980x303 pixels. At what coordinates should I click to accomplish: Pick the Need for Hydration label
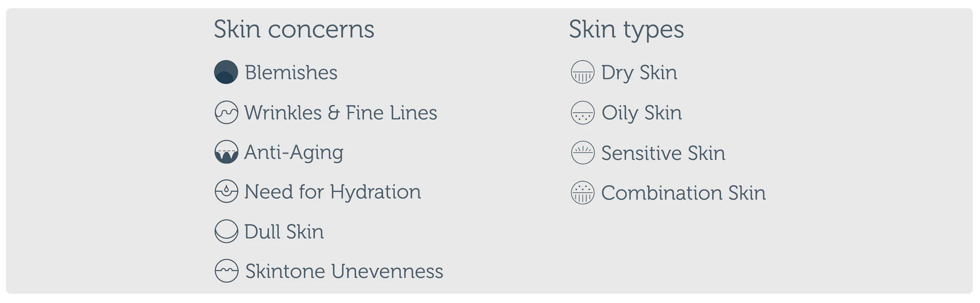[332, 192]
